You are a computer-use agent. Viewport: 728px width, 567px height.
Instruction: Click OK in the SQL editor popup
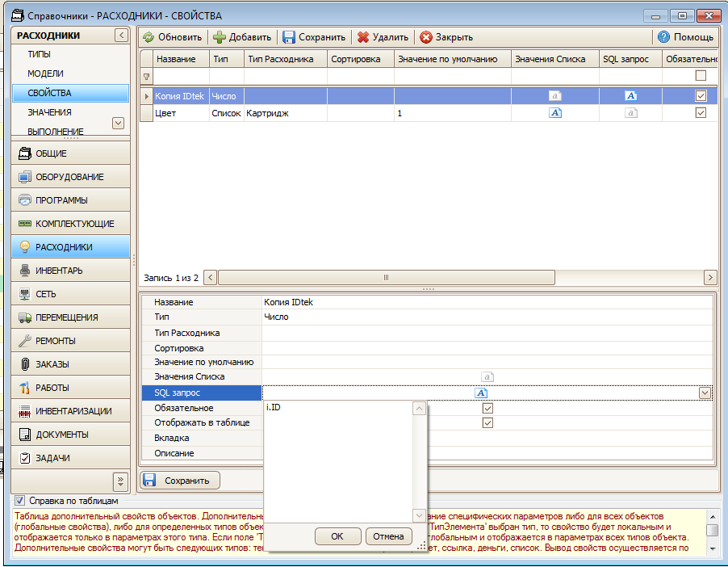pyautogui.click(x=337, y=536)
